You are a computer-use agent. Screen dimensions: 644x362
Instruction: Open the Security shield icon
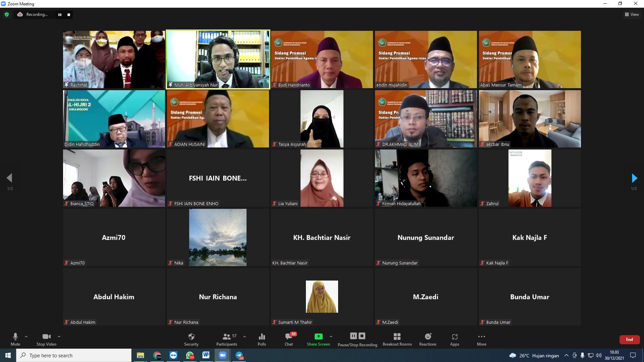[191, 337]
